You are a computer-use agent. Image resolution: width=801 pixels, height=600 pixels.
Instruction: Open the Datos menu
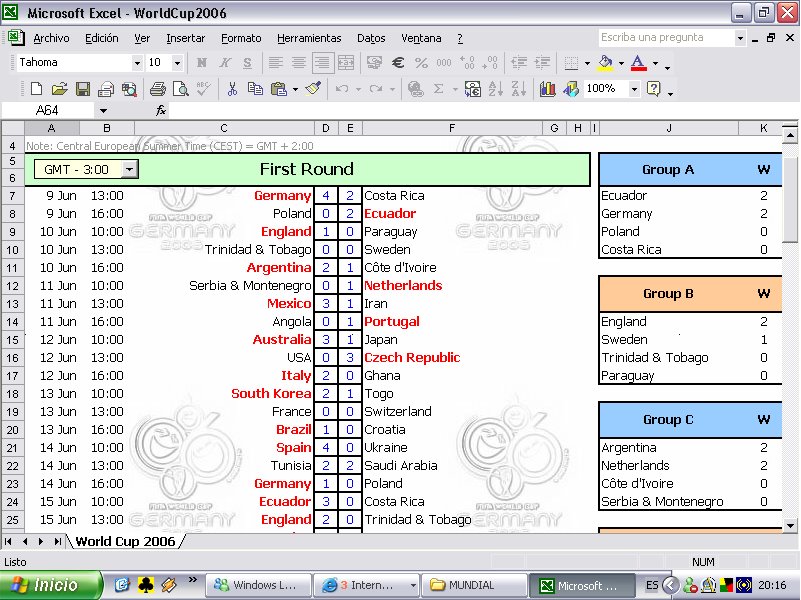tap(371, 38)
